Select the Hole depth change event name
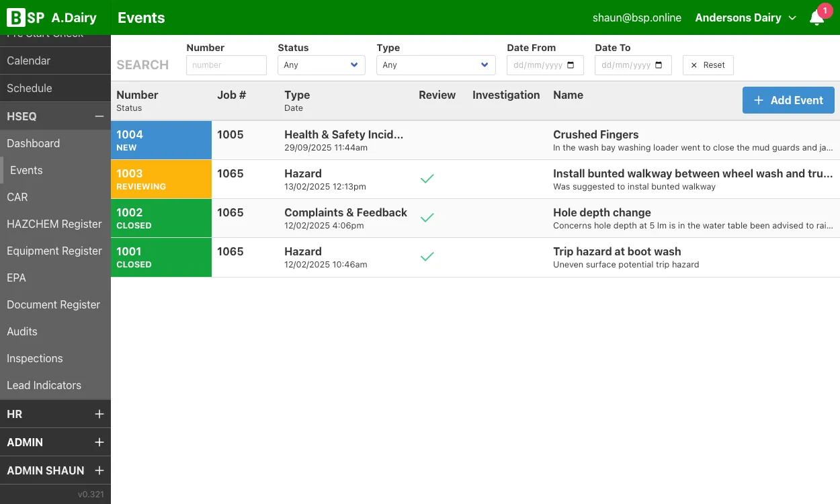The width and height of the screenshot is (840, 504). pos(602,212)
